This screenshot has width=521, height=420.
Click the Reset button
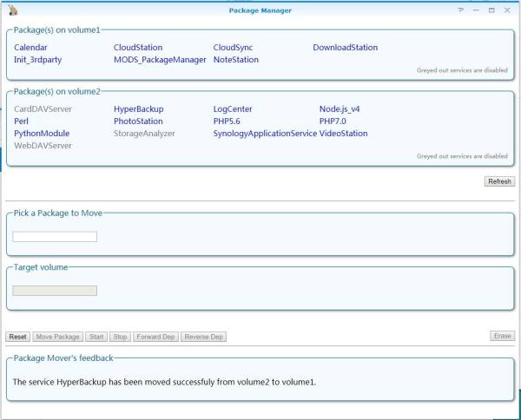click(17, 337)
